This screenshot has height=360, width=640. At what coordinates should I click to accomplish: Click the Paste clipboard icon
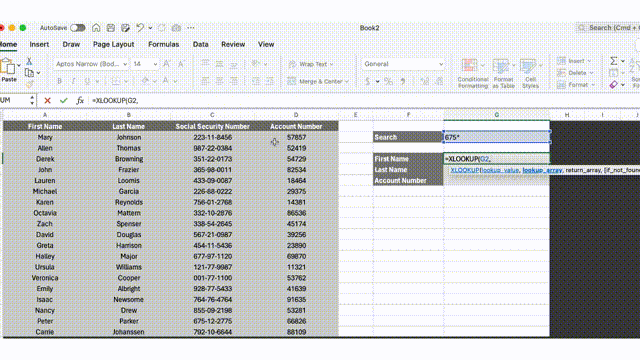[x=8, y=67]
